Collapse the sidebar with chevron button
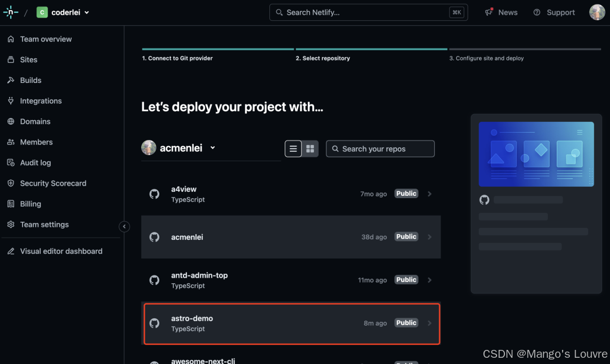610x364 pixels. pyautogui.click(x=124, y=226)
